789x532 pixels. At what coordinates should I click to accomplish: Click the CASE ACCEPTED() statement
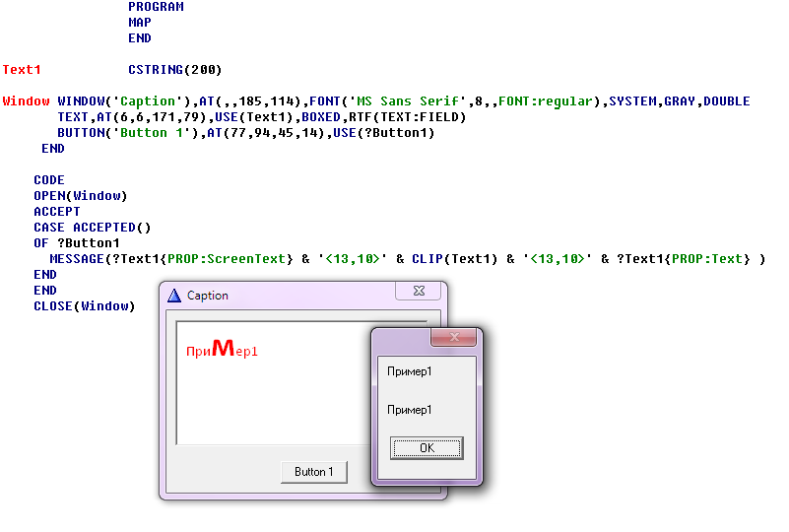pyautogui.click(x=93, y=228)
